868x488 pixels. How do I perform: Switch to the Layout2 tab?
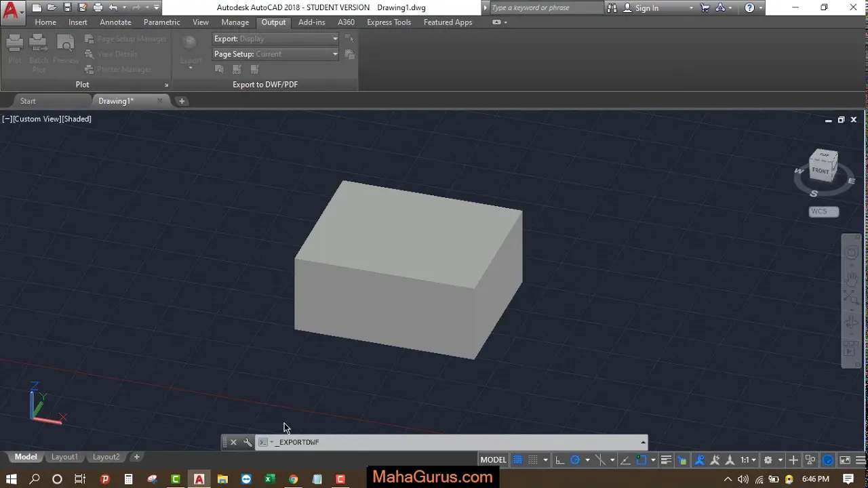[106, 457]
